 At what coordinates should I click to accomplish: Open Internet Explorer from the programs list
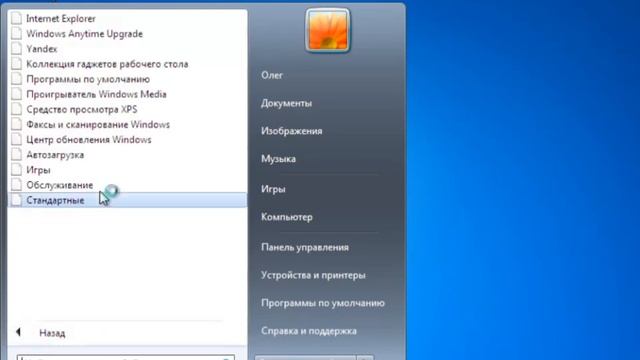coord(60,19)
